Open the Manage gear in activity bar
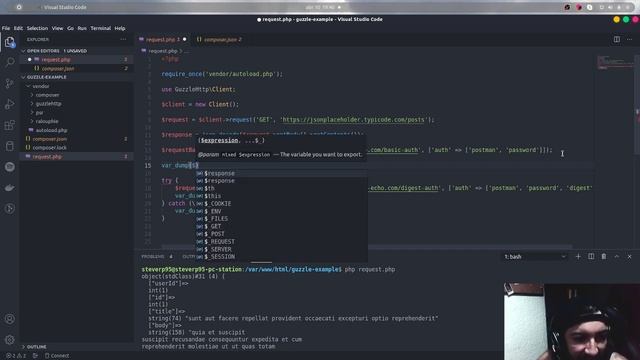The height and width of the screenshot is (360, 640). pos(9,340)
